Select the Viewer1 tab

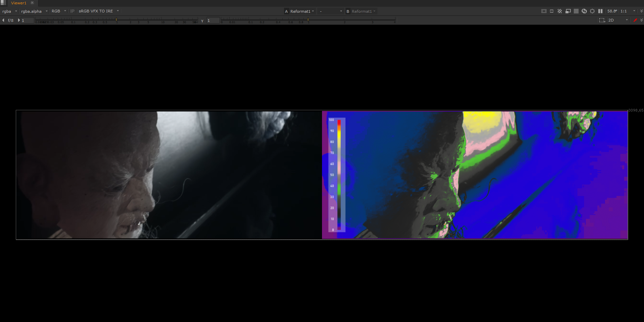(18, 3)
